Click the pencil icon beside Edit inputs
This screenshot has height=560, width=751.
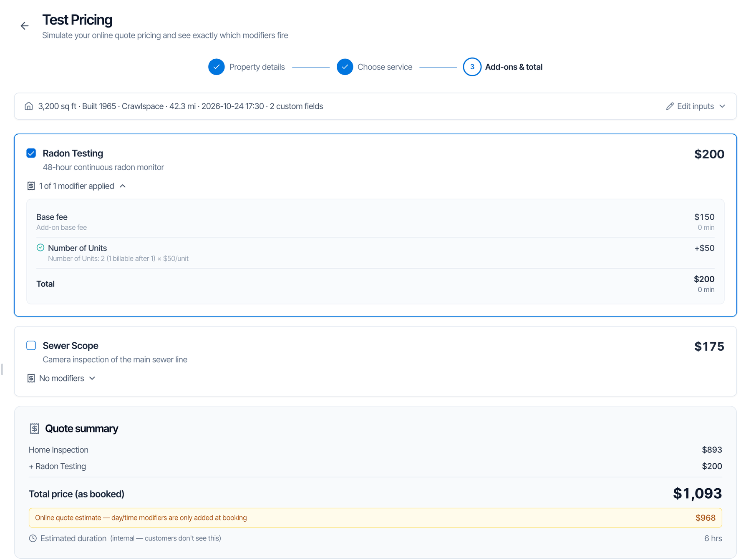[670, 106]
